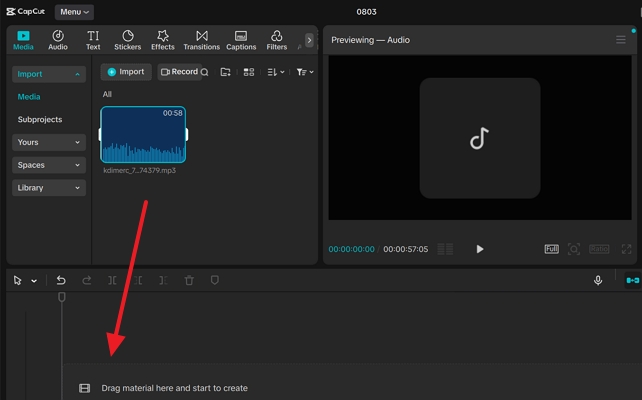Click the Full quality button
The height and width of the screenshot is (400, 642).
(552, 249)
